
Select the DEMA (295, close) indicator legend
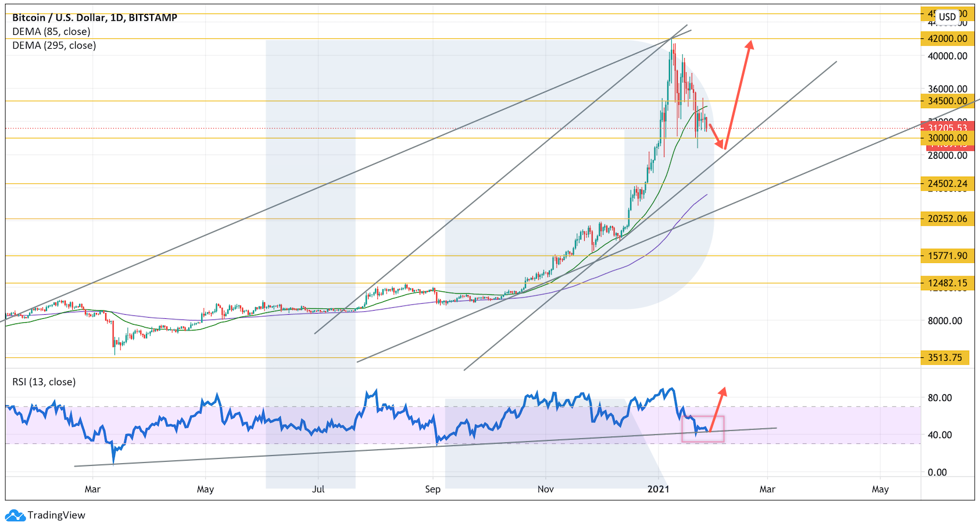tap(54, 45)
